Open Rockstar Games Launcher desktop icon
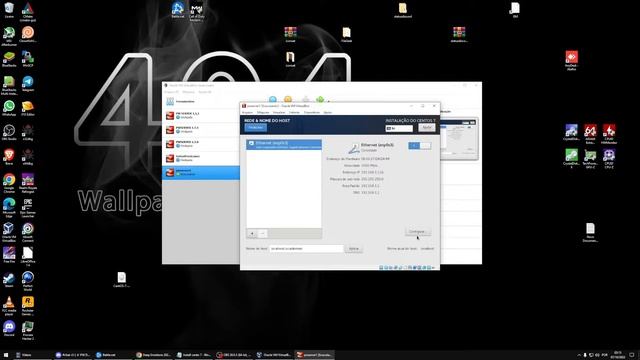This screenshot has width=640, height=360. click(28, 305)
